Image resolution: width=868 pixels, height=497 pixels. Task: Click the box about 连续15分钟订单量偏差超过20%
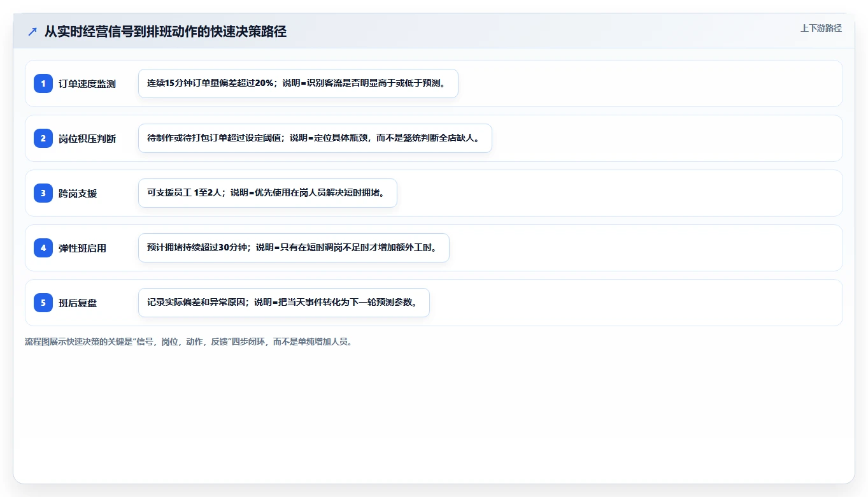[298, 83]
